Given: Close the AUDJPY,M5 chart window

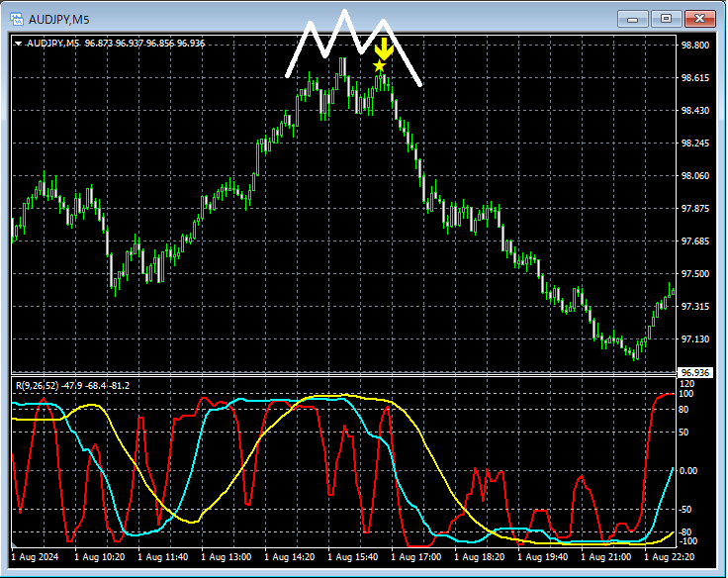Looking at the screenshot, I should pyautogui.click(x=699, y=19).
